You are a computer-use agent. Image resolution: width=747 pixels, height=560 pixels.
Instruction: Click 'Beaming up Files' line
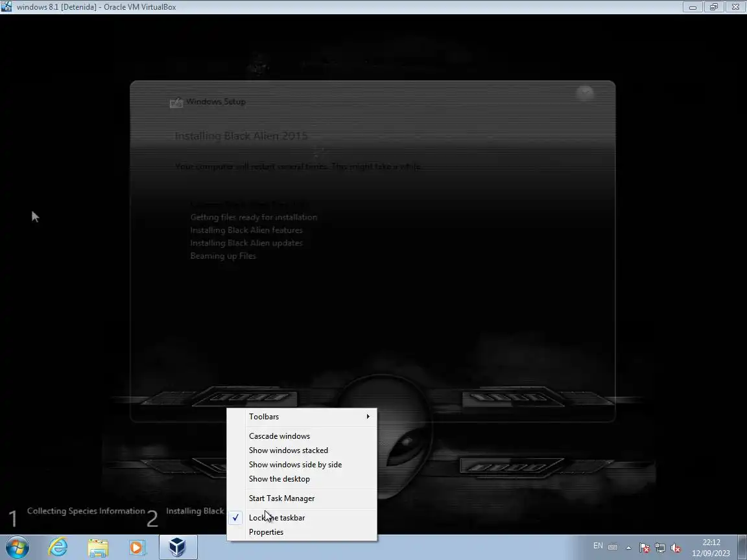(223, 256)
